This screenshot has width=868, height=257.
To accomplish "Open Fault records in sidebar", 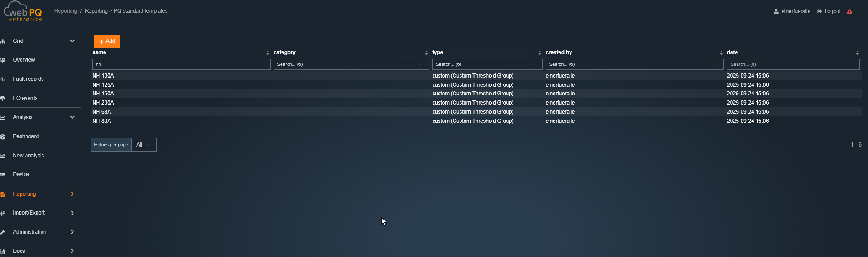I will (x=28, y=79).
